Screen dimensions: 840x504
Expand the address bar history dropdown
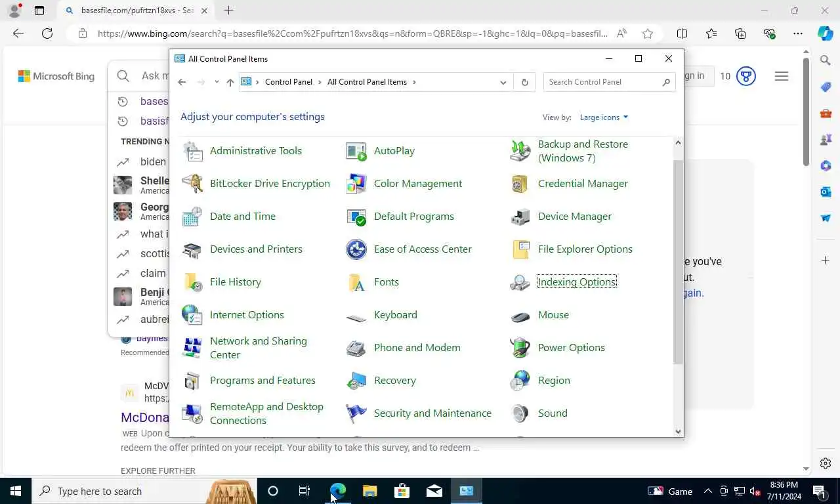(x=503, y=82)
